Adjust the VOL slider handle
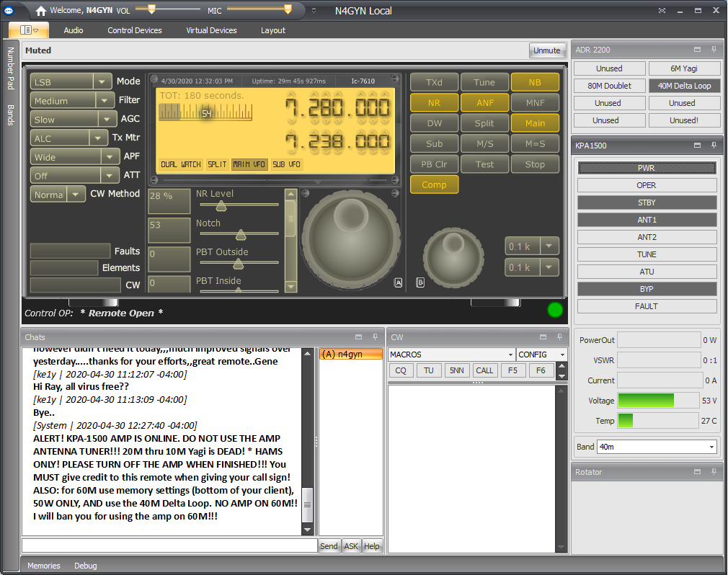The image size is (728, 575). tap(151, 9)
